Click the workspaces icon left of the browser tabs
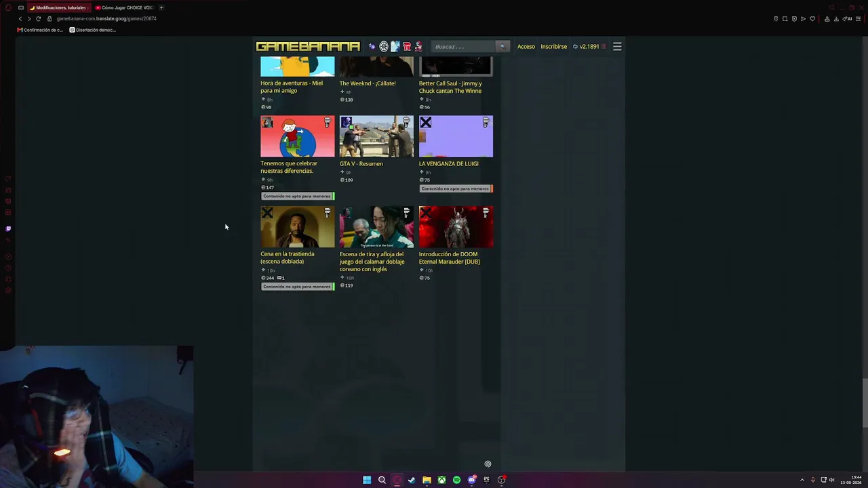Screen dimensions: 868x488 tap(21, 7)
